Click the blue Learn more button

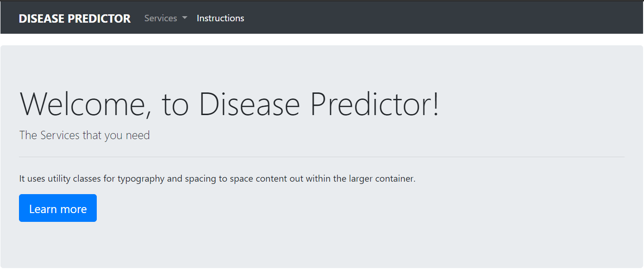point(58,208)
